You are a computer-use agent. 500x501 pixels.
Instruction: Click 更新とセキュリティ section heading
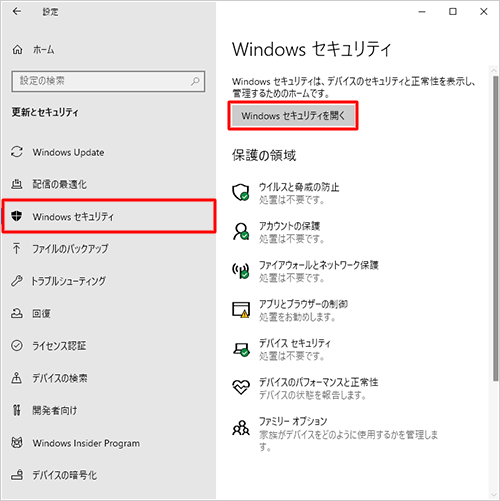click(45, 112)
